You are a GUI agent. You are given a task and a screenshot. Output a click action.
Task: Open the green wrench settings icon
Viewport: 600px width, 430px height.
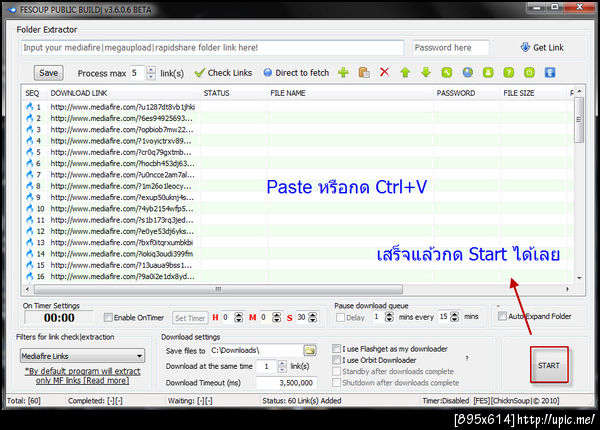[447, 72]
